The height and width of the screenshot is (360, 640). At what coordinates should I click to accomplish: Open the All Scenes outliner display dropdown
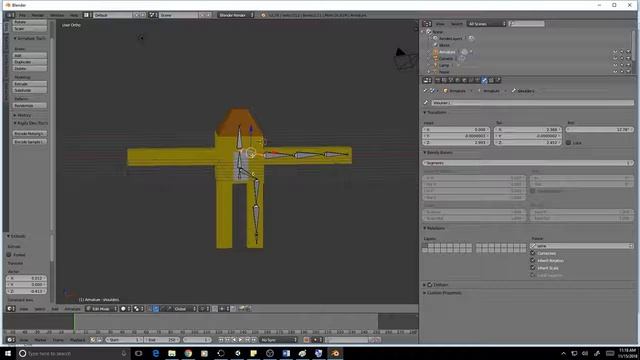(487, 24)
